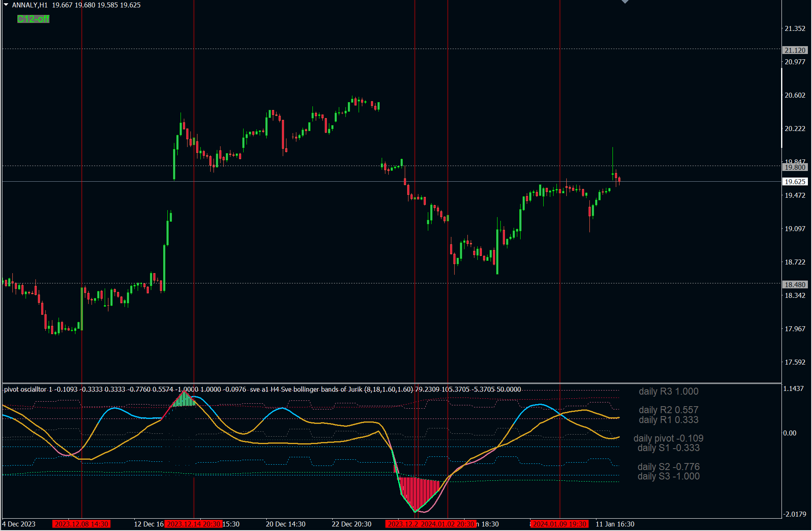
Task: Click the 2024.01.02 20:30 red date marker
Action: 448,524
